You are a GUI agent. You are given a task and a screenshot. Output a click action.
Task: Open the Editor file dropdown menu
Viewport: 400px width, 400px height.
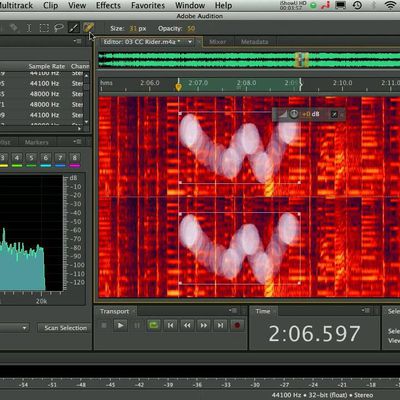[190, 42]
